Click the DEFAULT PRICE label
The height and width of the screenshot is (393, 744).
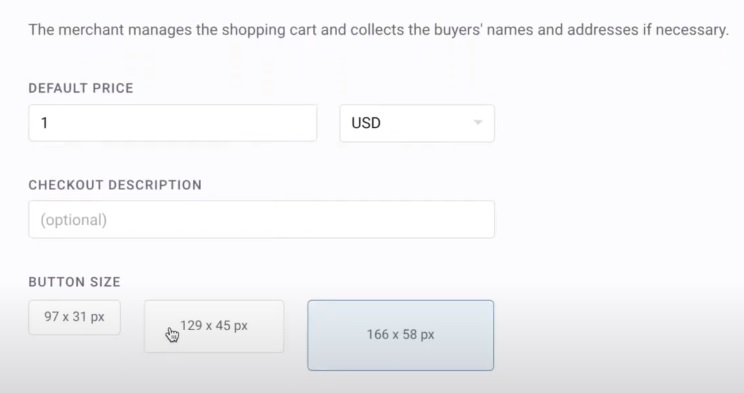tap(81, 88)
